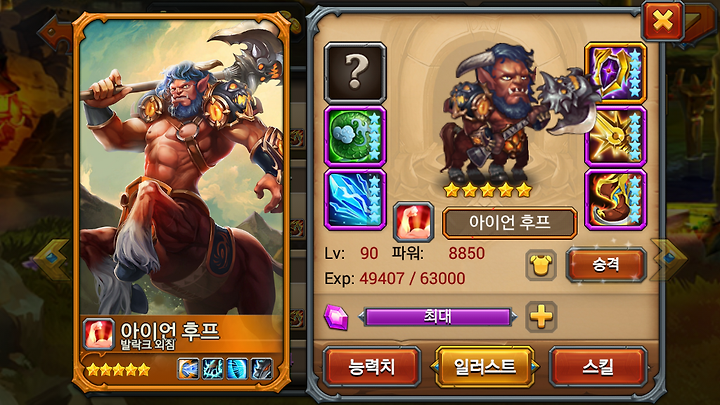The height and width of the screenshot is (405, 720).
Task: Select the golden starburst equipment slot
Action: pyautogui.click(x=615, y=136)
